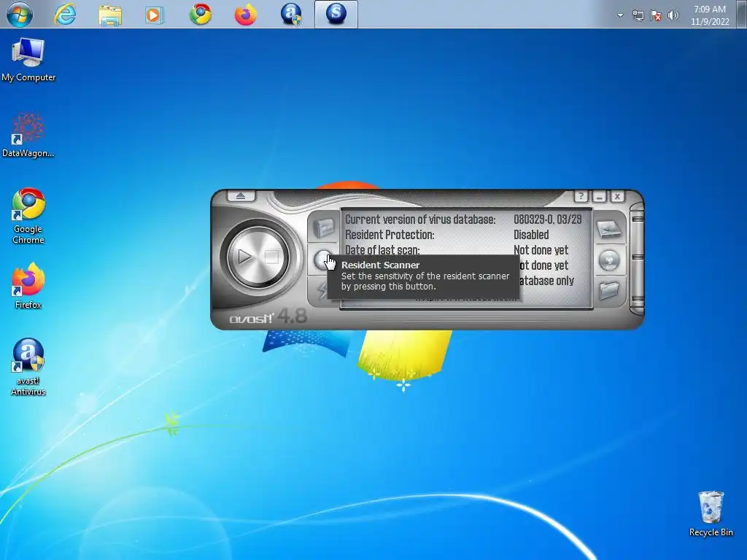
Task: Click the volume speaker tray icon
Action: [x=673, y=16]
